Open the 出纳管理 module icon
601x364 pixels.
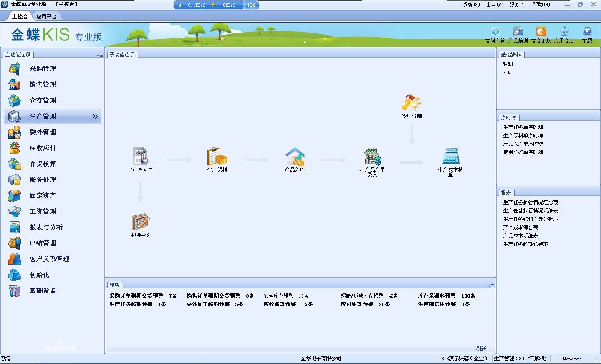click(15, 243)
